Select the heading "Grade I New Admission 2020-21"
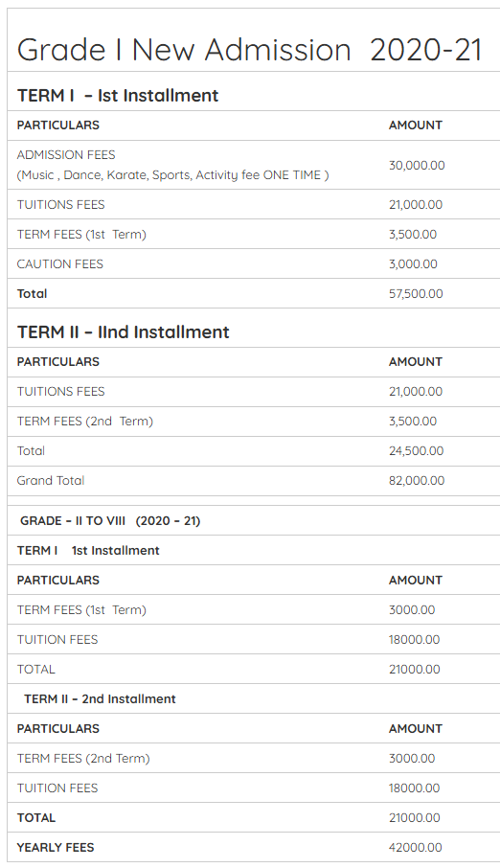The height and width of the screenshot is (868, 500). point(250,50)
